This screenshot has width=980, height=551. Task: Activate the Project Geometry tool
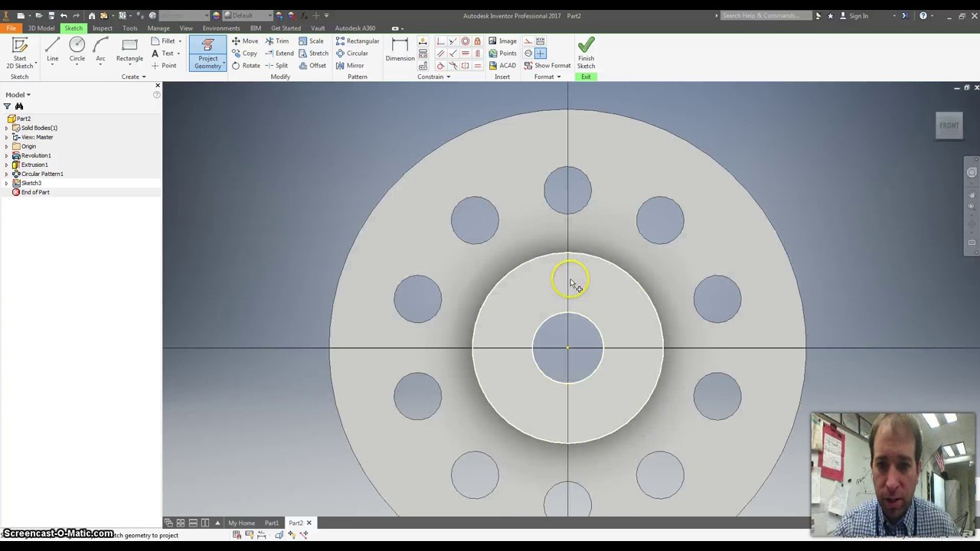(207, 54)
